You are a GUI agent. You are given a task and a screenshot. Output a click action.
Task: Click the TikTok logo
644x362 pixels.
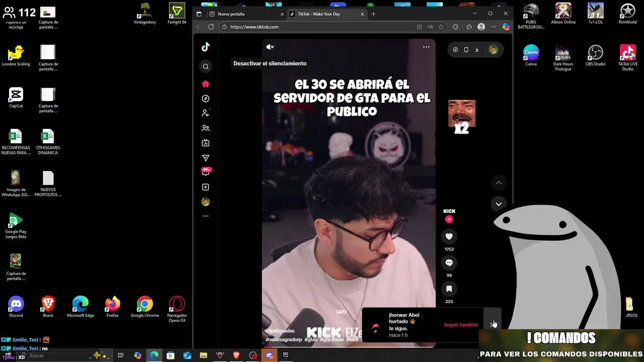tap(206, 47)
